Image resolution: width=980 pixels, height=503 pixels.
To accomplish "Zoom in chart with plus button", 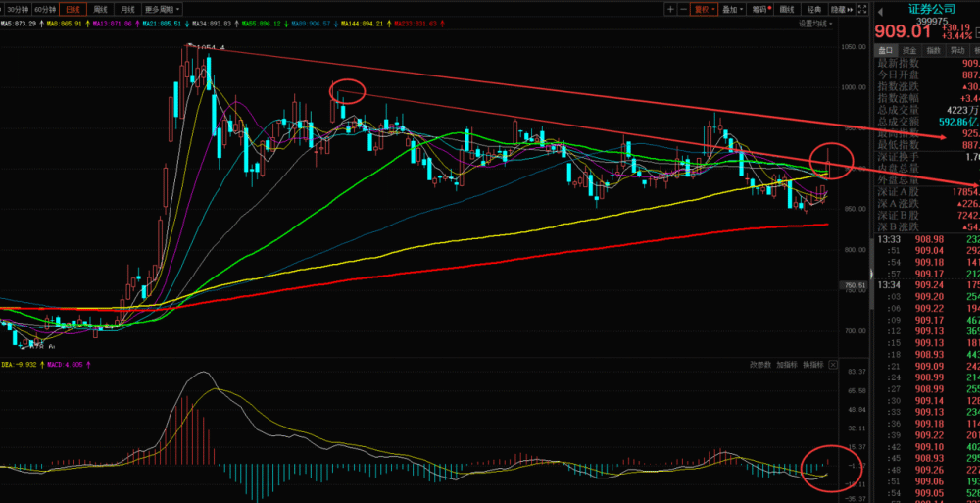I will pyautogui.click(x=670, y=10).
